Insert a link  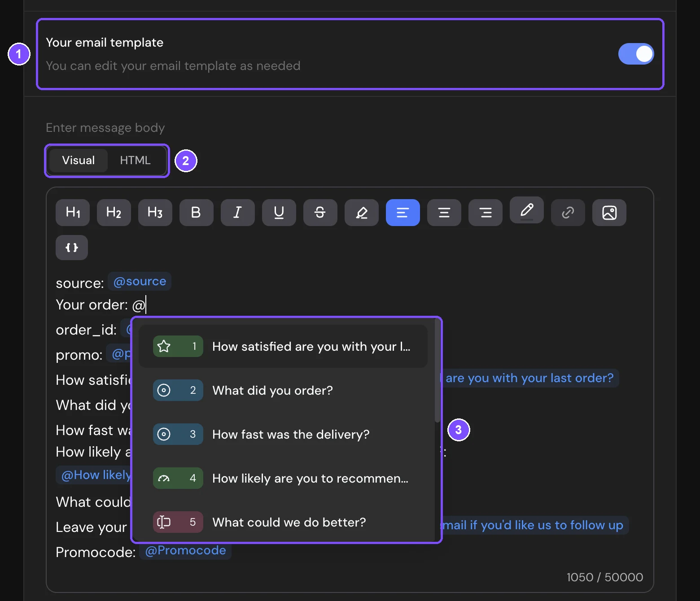[568, 213]
